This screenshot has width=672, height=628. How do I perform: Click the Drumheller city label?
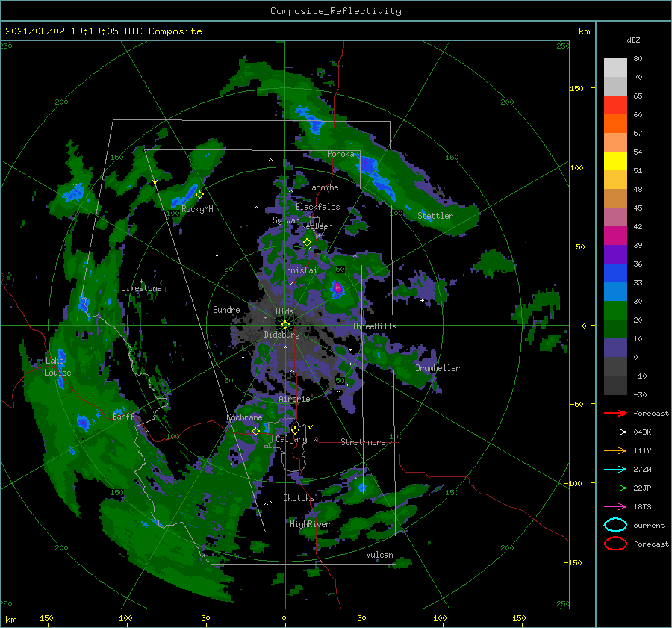pos(438,368)
